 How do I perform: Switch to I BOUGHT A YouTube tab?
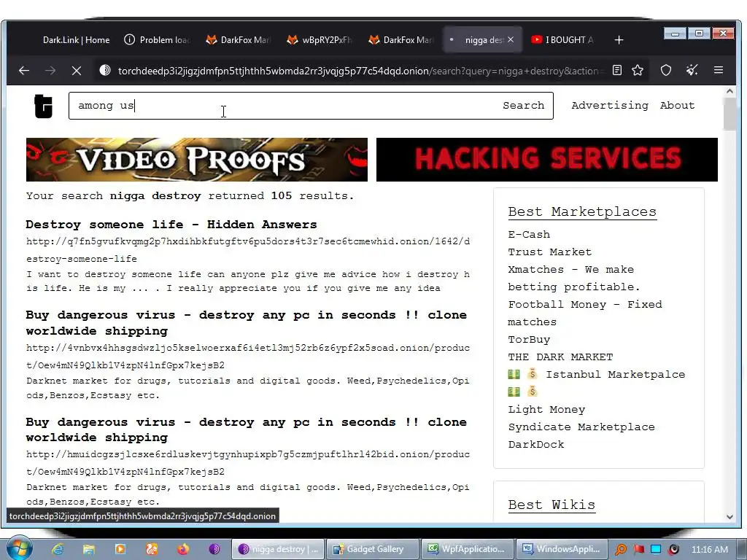pyautogui.click(x=563, y=40)
